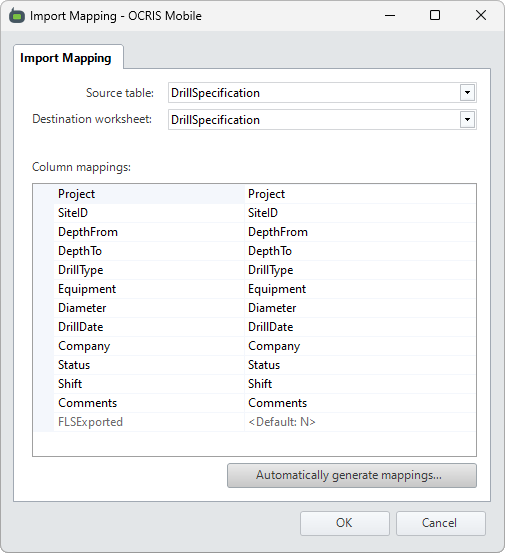The image size is (505, 553).
Task: Select destination column Comments
Action: point(360,403)
